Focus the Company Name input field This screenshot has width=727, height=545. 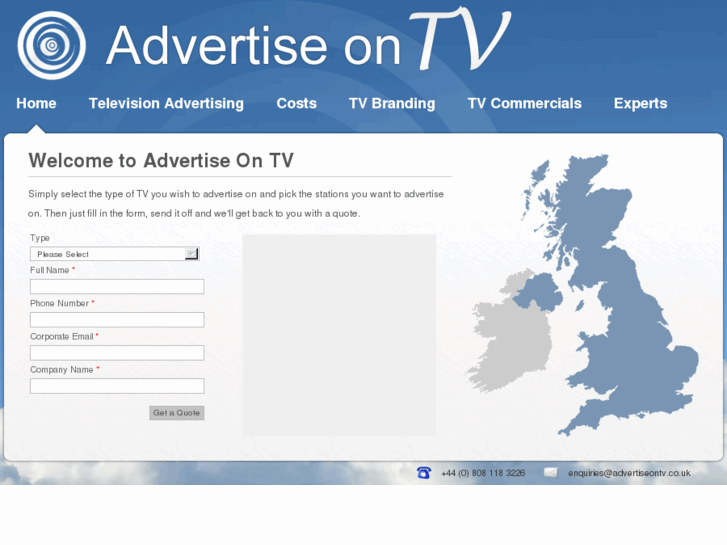[x=117, y=386]
